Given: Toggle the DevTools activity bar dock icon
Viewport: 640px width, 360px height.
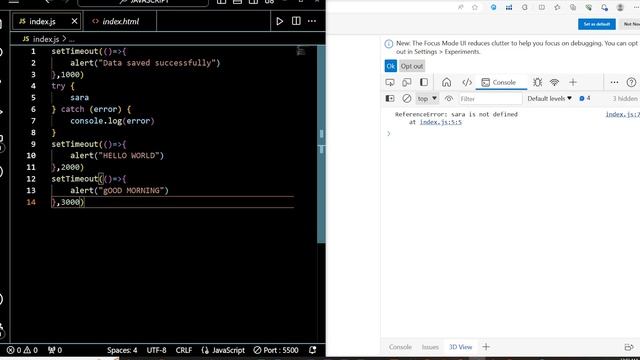Looking at the screenshot, I should (424, 82).
